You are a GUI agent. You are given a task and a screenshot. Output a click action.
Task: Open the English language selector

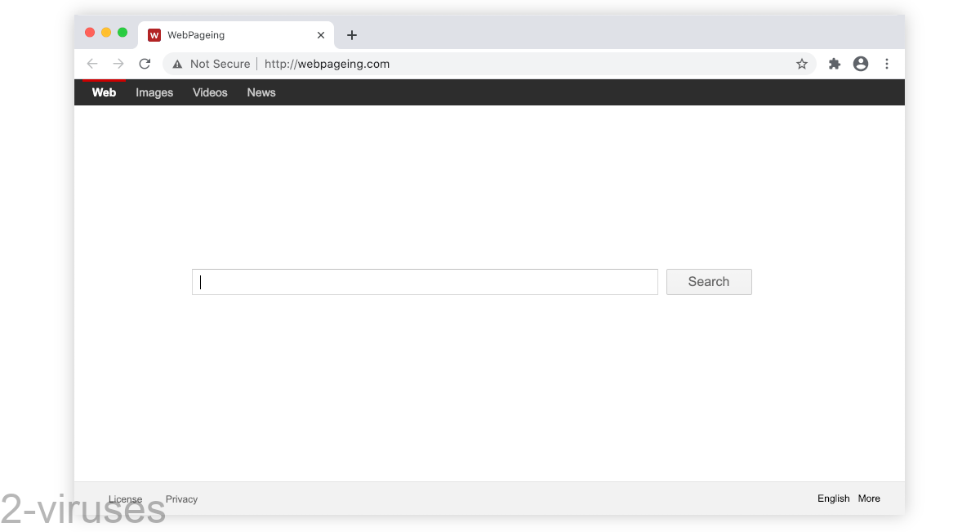[x=833, y=498]
